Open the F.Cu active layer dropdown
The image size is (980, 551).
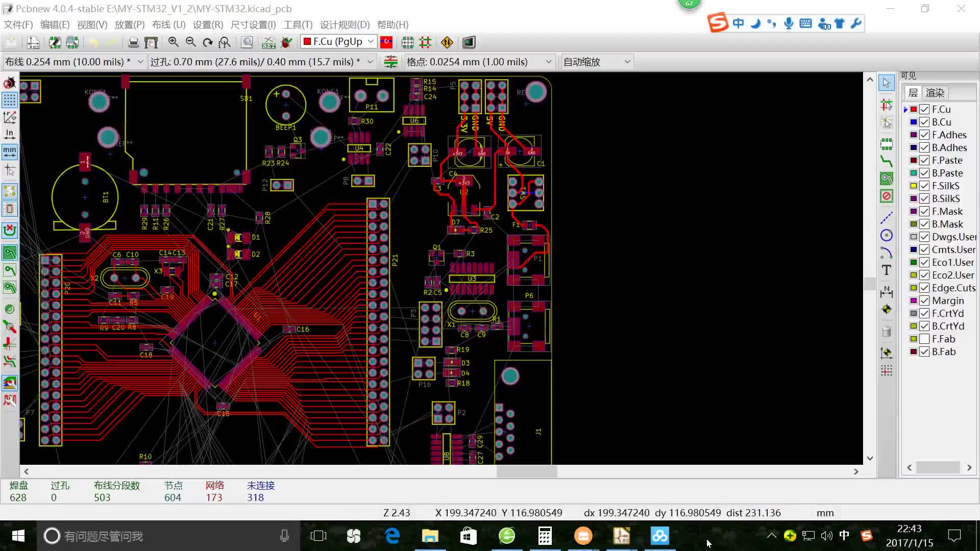point(339,42)
